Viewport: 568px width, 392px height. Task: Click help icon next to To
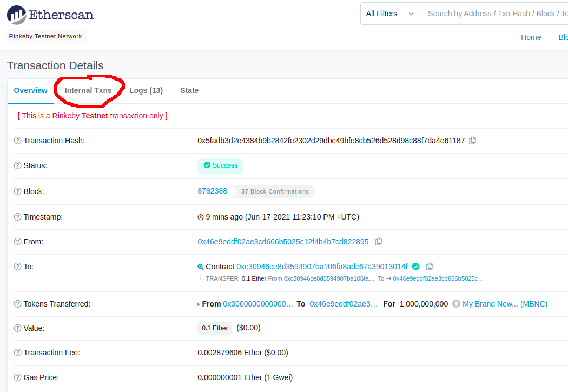click(17, 267)
